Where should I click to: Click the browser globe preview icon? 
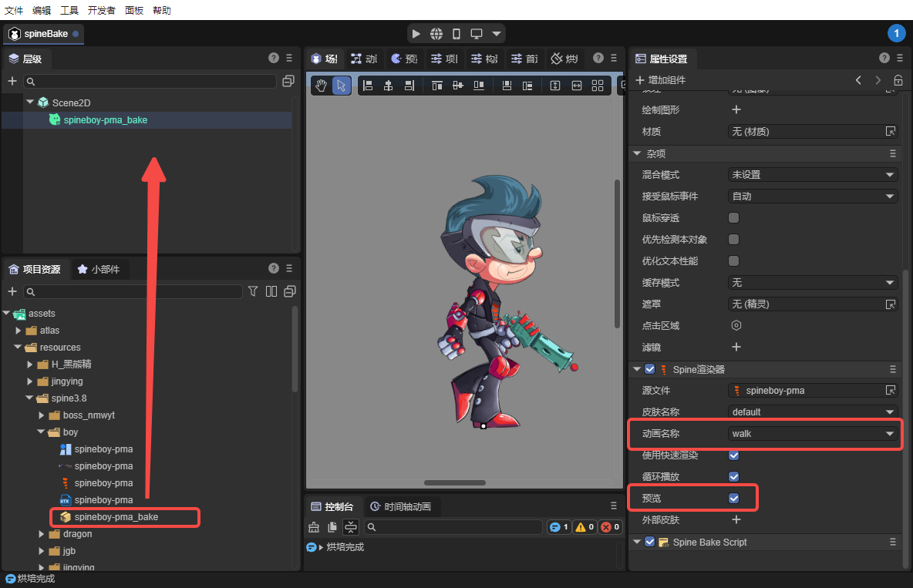436,34
